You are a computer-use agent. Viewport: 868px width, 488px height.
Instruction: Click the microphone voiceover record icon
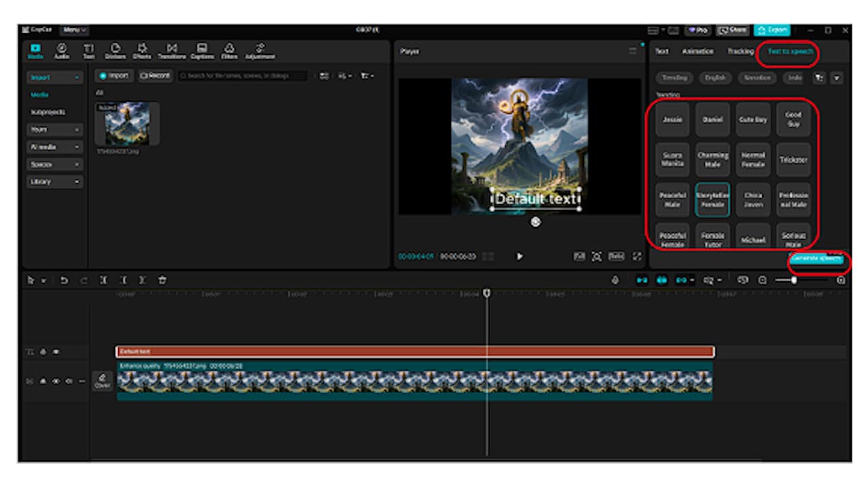(x=615, y=279)
